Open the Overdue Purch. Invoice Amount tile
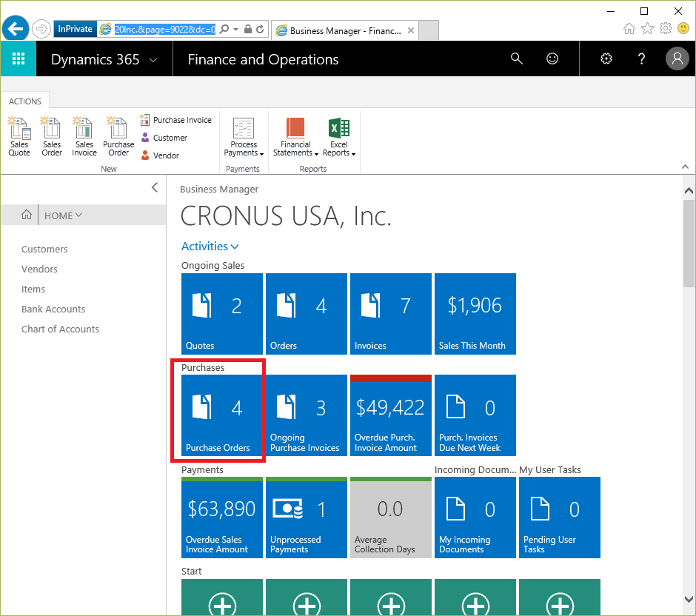 click(391, 415)
